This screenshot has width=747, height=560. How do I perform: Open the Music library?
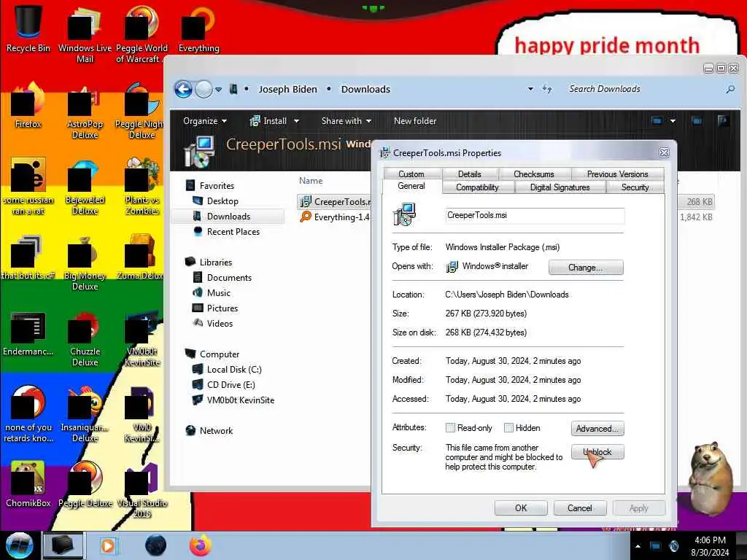pyautogui.click(x=218, y=292)
